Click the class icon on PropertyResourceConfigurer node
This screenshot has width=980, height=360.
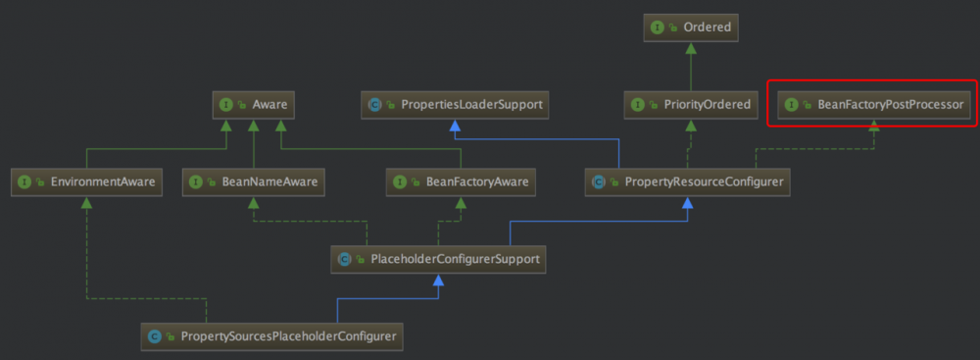coord(598,181)
